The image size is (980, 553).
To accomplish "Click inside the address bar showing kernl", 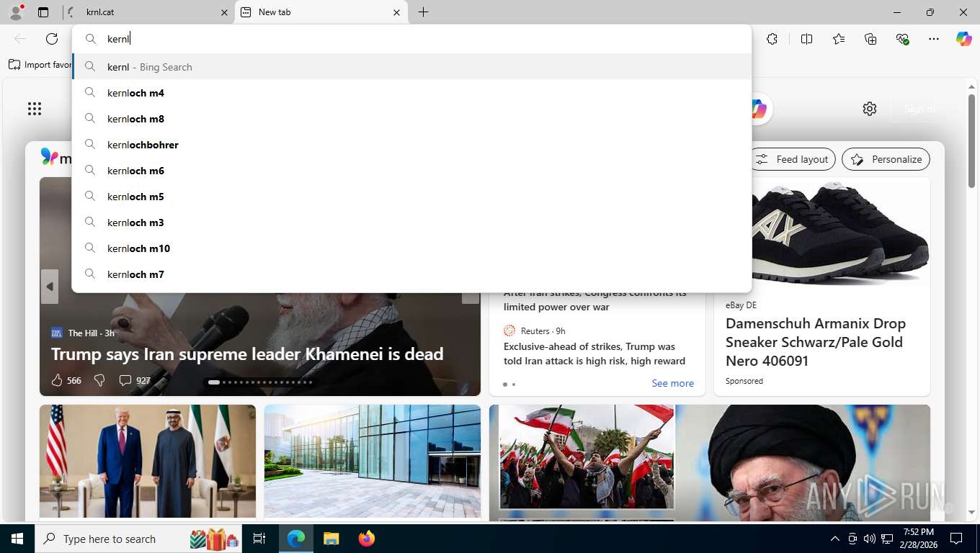I will (411, 39).
